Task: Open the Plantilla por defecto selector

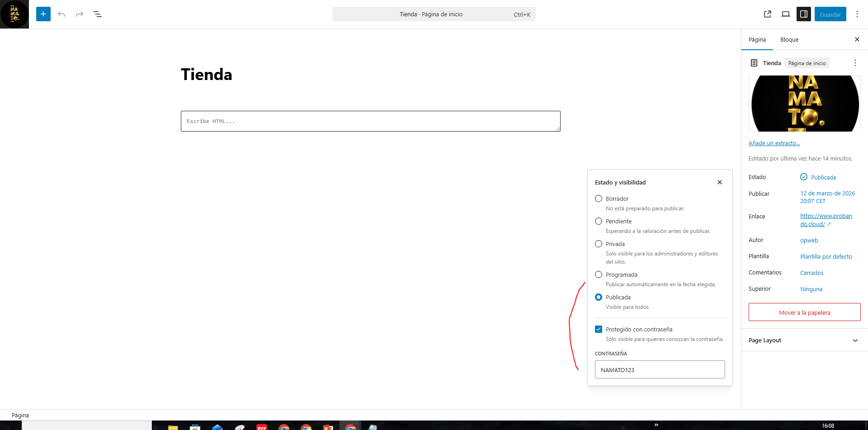Action: point(826,256)
